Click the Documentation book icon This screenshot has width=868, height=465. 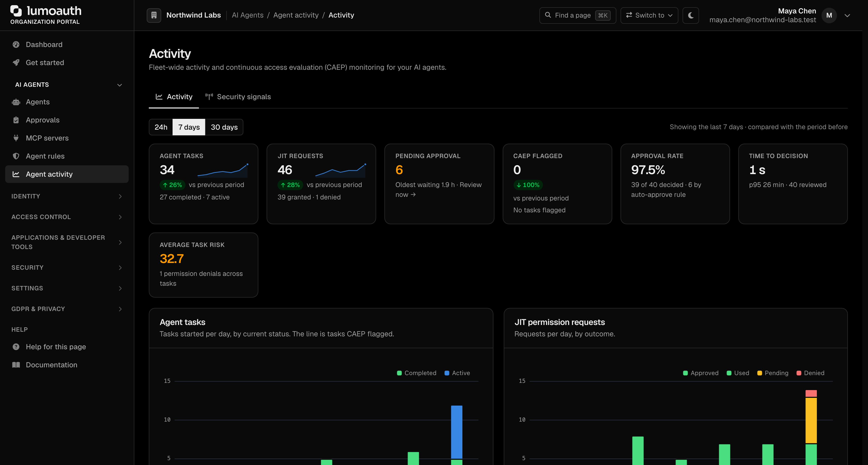point(16,365)
